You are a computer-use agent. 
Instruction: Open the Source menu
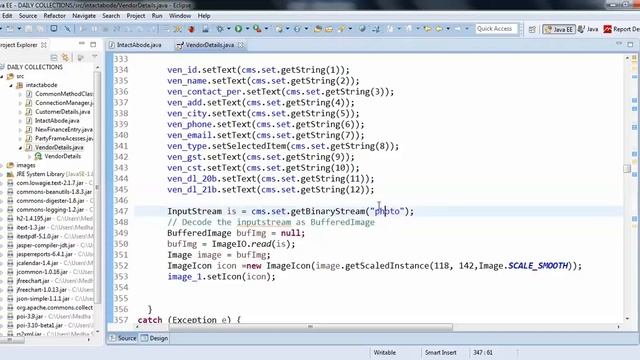click(x=28, y=16)
